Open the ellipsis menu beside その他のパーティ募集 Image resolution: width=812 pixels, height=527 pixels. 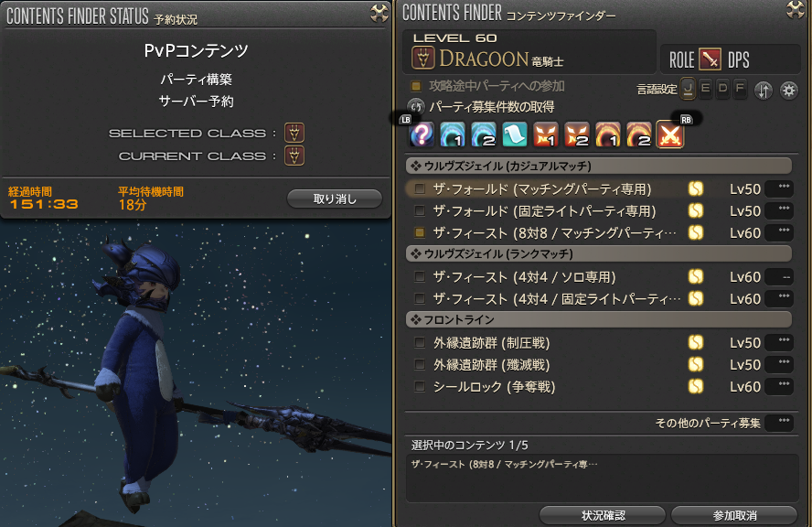pos(779,423)
